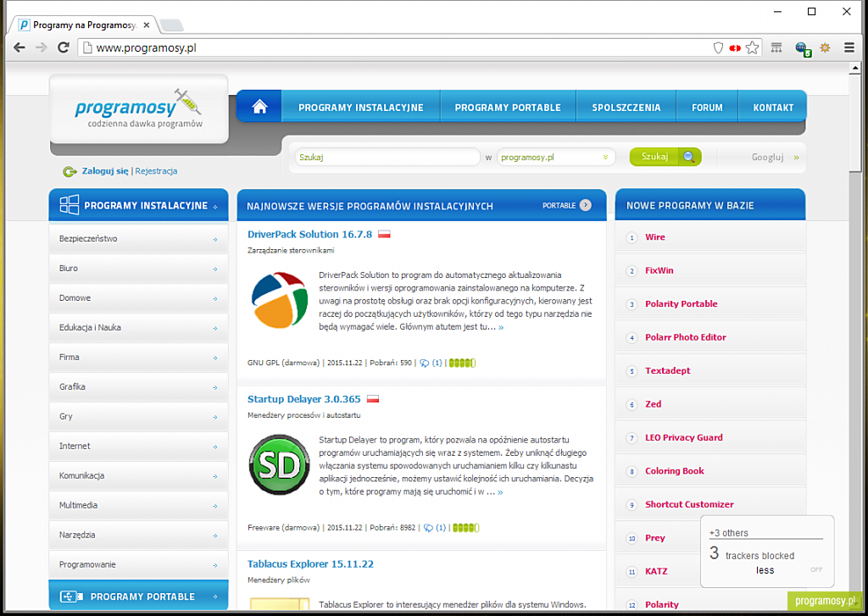The image size is (868, 616).
Task: Expand the Komunikacja category
Action: pyautogui.click(x=138, y=476)
